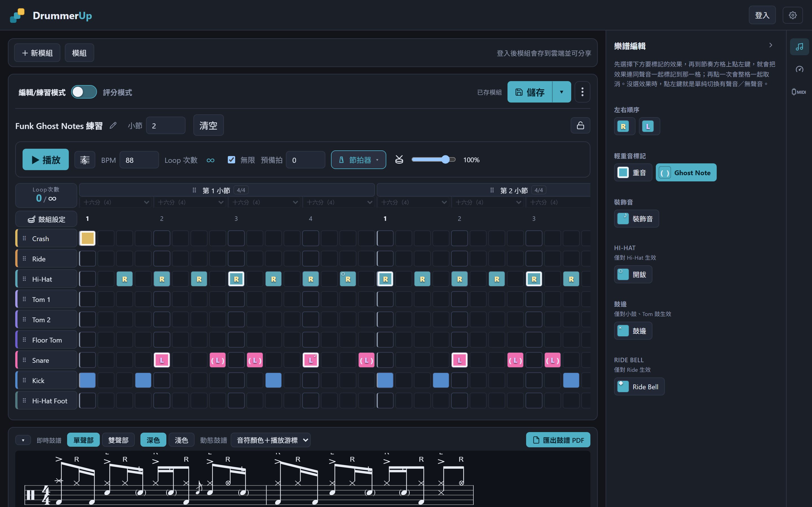Click the lock icon beside pattern title
The height and width of the screenshot is (507, 812).
[580, 125]
